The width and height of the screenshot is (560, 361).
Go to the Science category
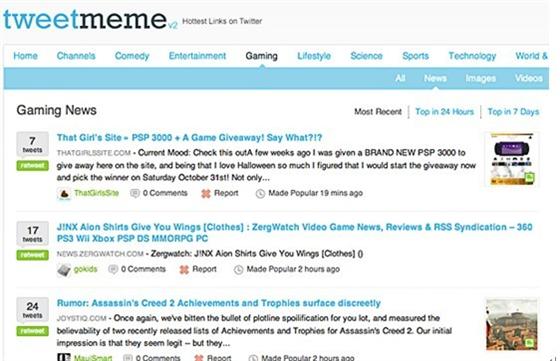click(x=366, y=56)
